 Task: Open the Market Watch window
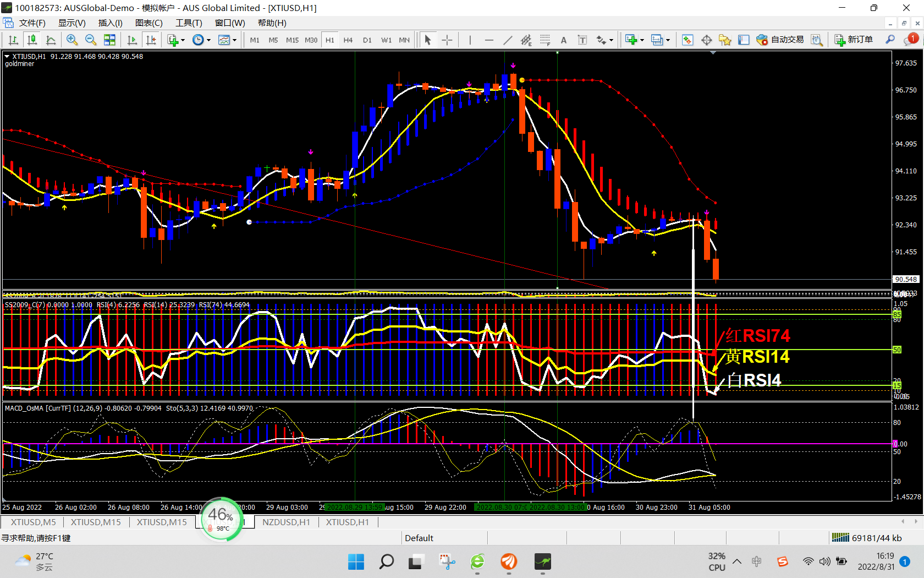[x=687, y=40]
